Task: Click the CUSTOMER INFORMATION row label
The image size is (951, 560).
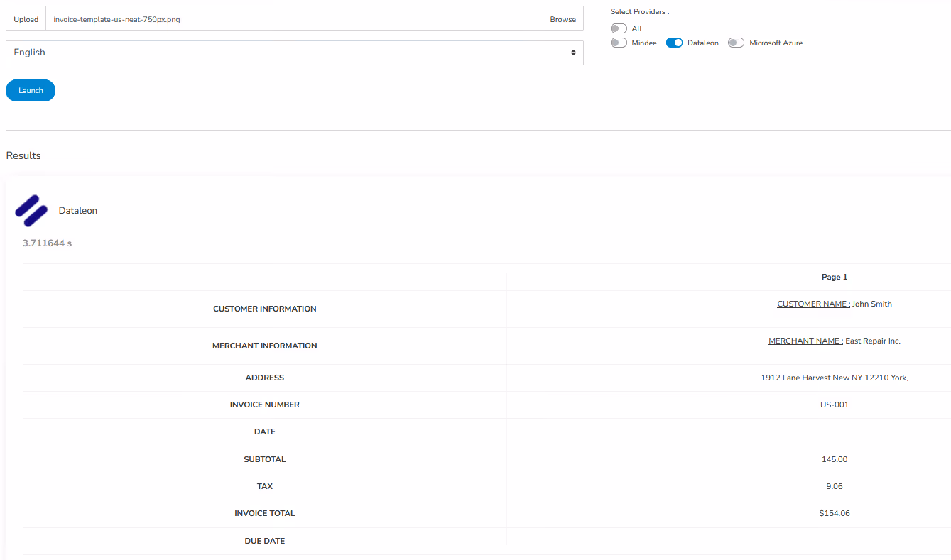Action: click(x=265, y=309)
